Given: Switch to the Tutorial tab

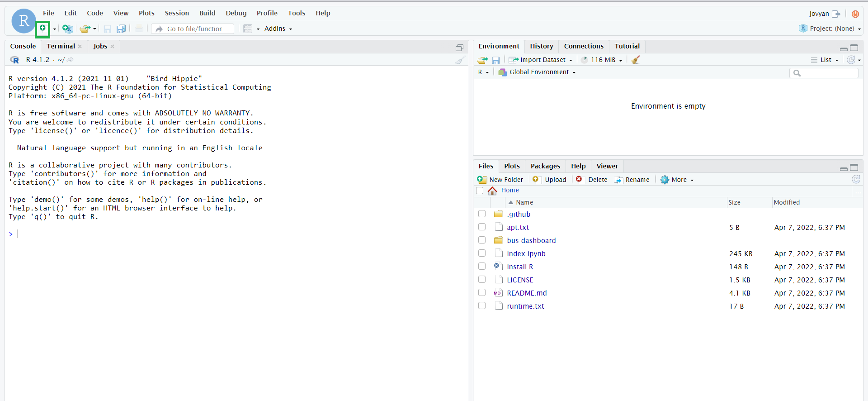Looking at the screenshot, I should tap(627, 46).
